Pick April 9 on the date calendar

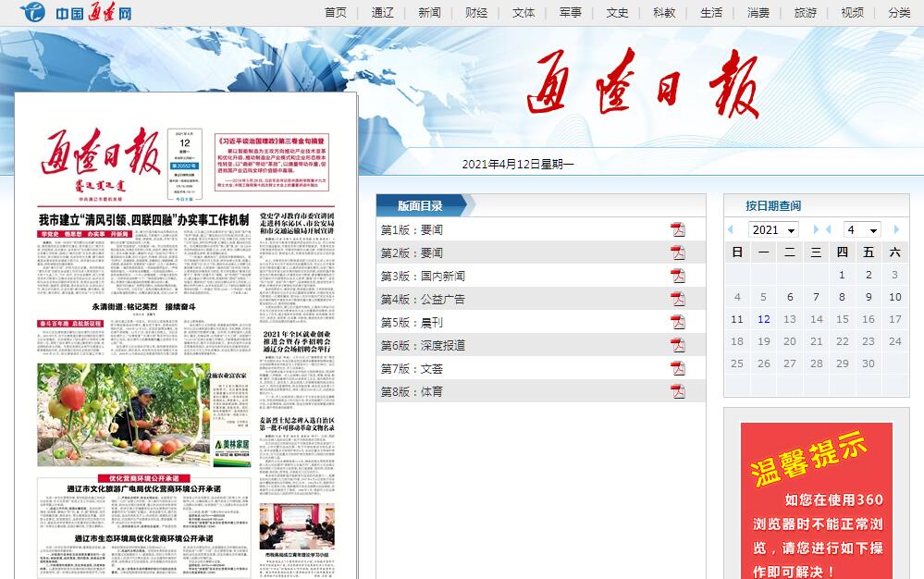[869, 297]
